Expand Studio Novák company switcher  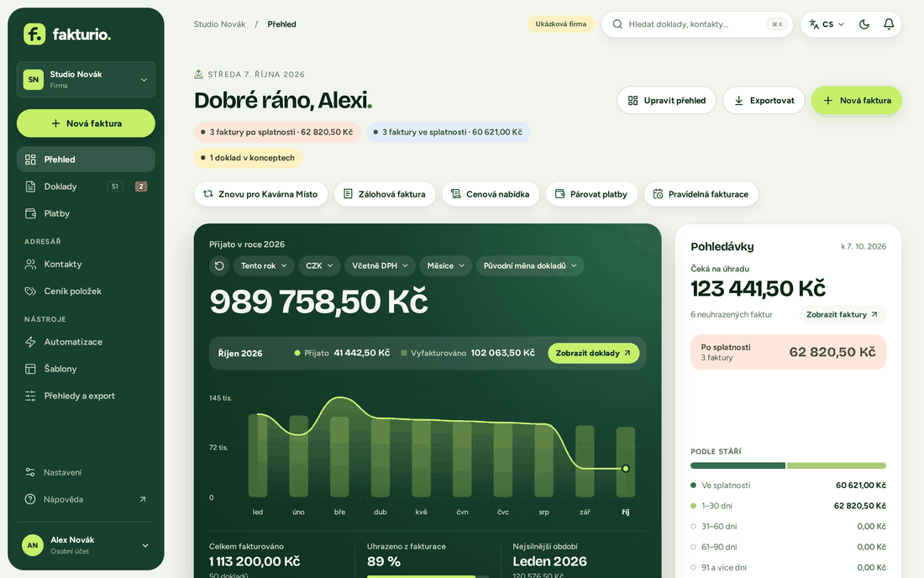[x=86, y=80]
